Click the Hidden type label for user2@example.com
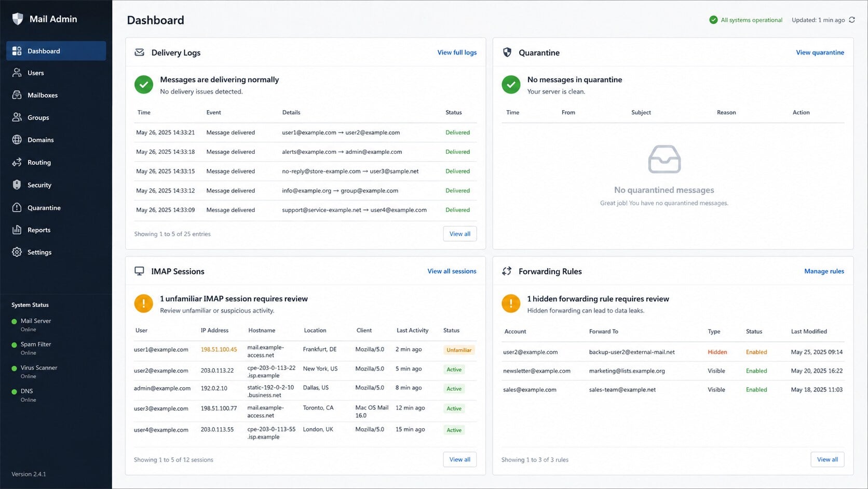This screenshot has width=868, height=489. pos(717,352)
